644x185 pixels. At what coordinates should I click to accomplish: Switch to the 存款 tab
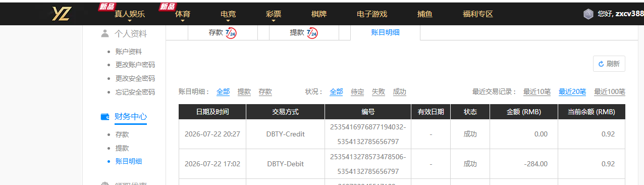tap(223, 32)
